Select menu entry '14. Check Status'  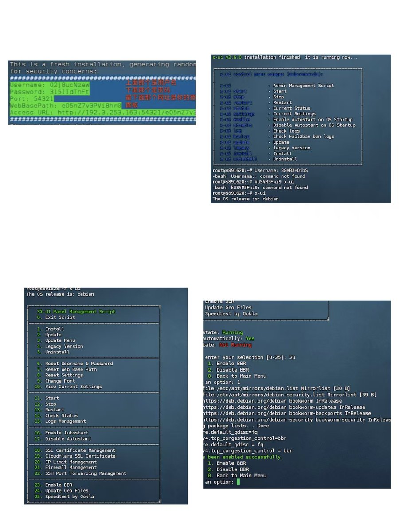point(56,415)
